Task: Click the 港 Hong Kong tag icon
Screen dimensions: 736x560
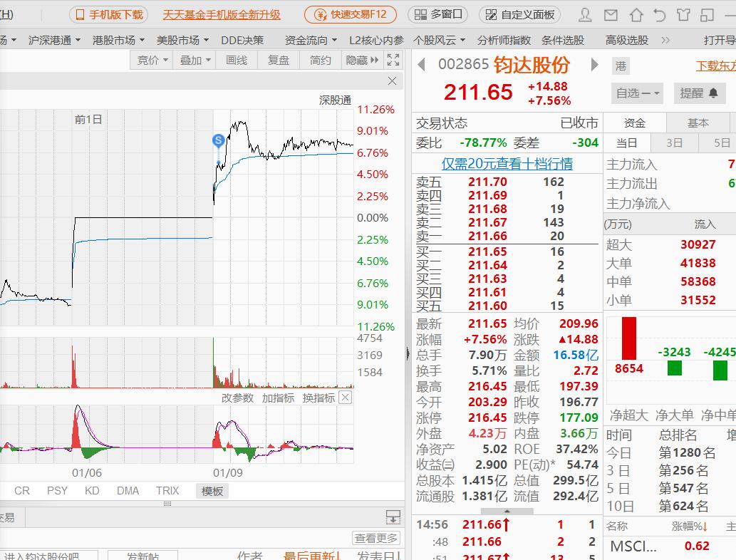Action: [621, 66]
